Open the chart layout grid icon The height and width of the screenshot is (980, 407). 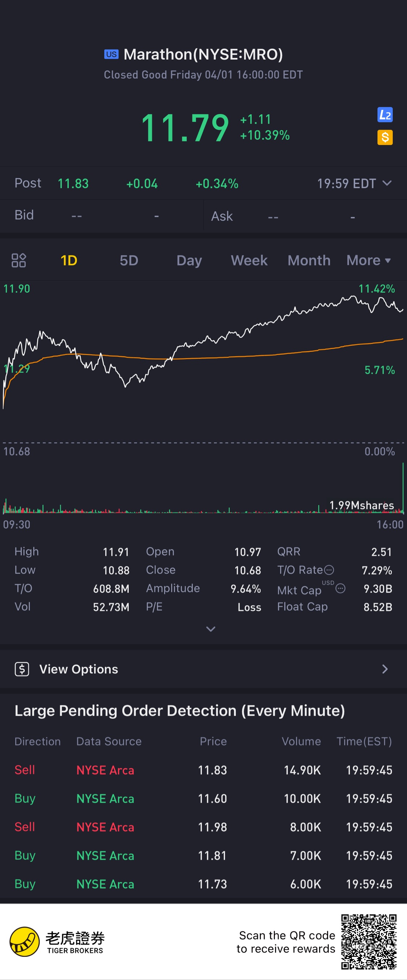pos(19,261)
